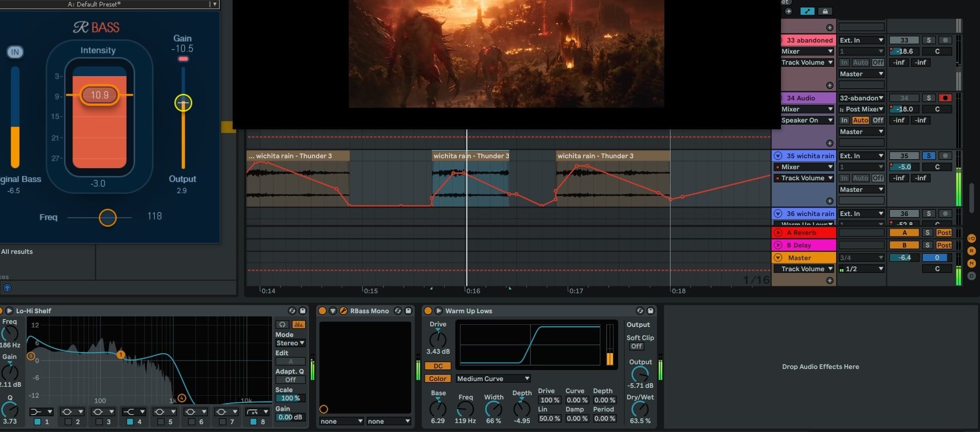Open Ext. In dropdown of track 33

pos(861,40)
